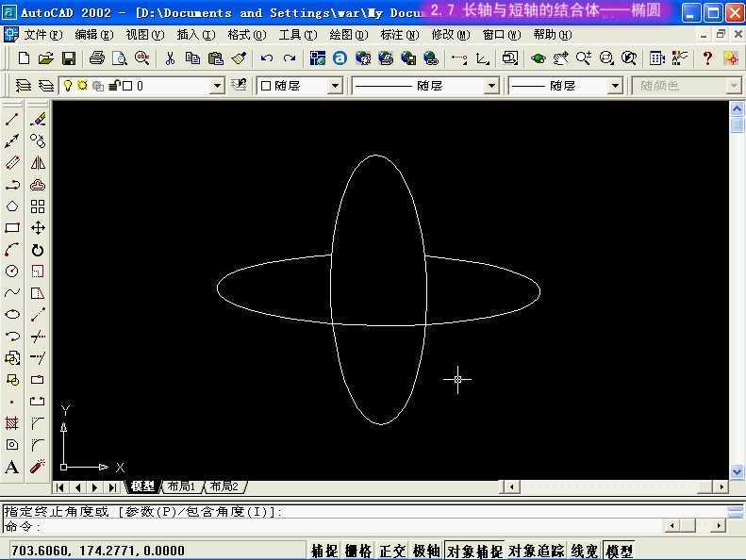Open the 帮助(H) menu

coord(553,35)
